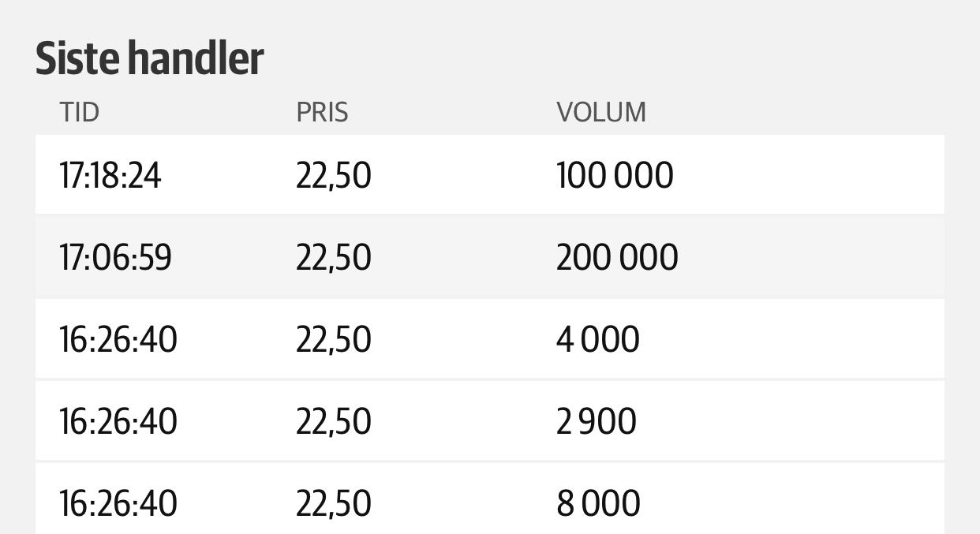This screenshot has height=534, width=980.
Task: Select price 22,50 in the 17:18:24 row
Action: (x=334, y=175)
